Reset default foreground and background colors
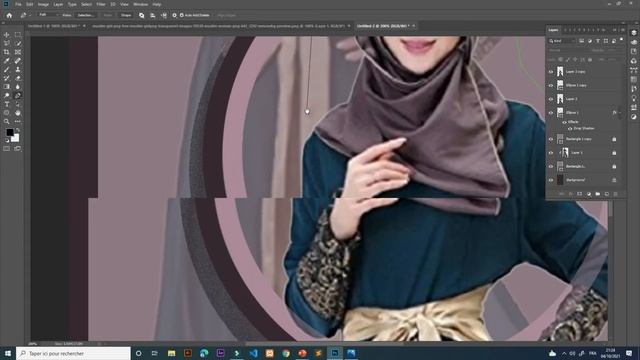640x360 pixels. click(7, 140)
